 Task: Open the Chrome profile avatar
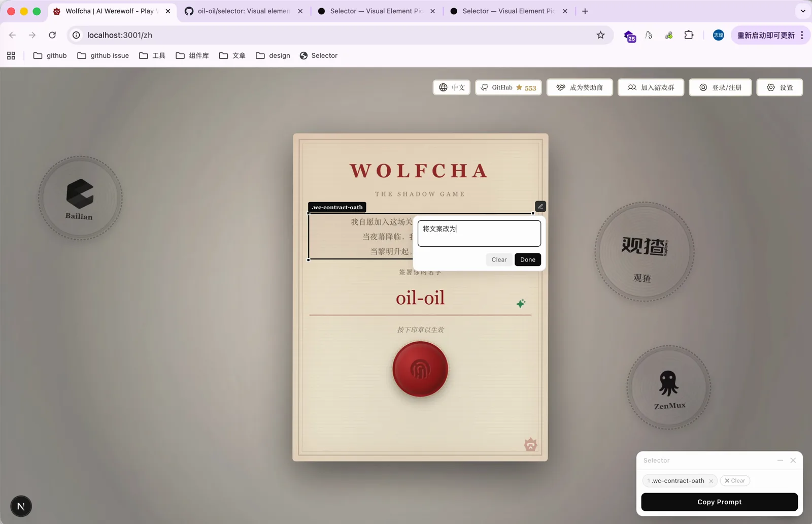click(719, 35)
